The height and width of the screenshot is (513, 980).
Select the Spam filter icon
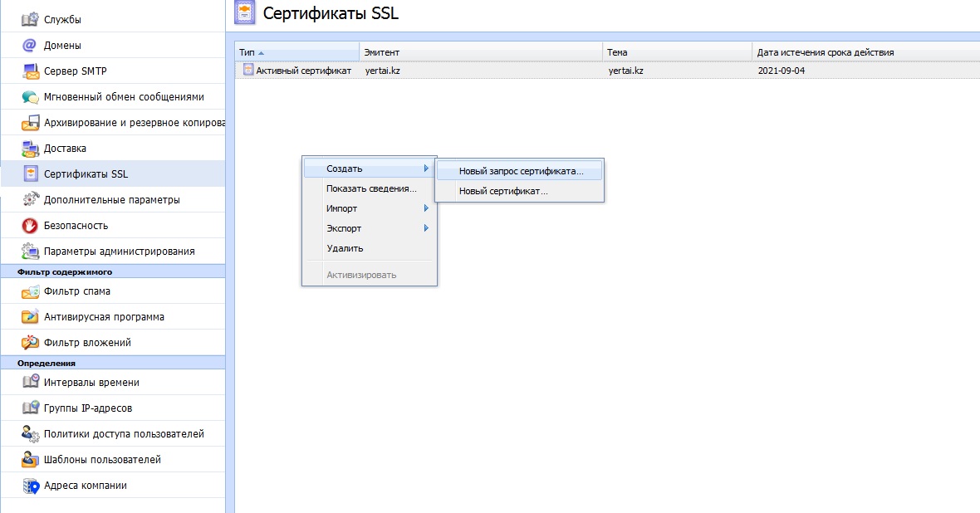[30, 291]
